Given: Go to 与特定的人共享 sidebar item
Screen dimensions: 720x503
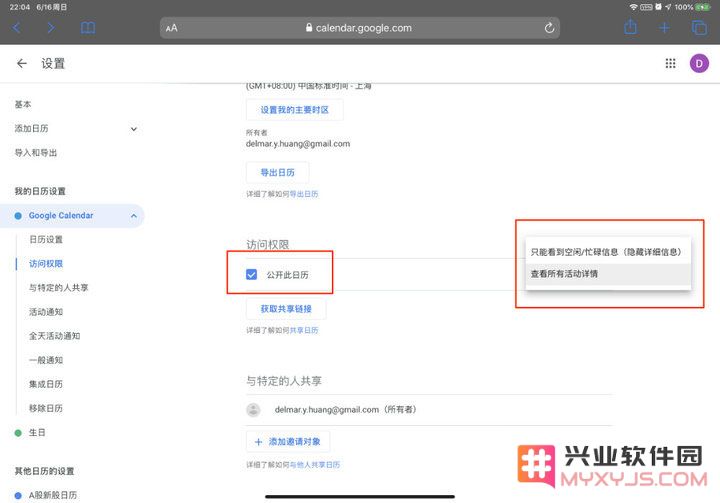Looking at the screenshot, I should [x=58, y=288].
